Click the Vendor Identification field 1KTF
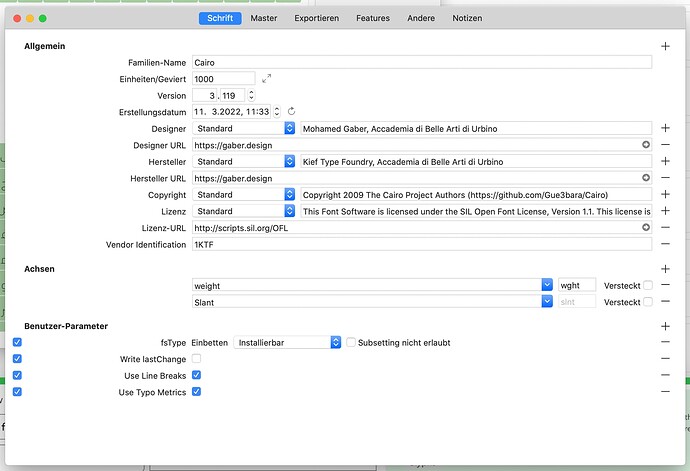Image resolution: width=690 pixels, height=471 pixels. (422, 244)
